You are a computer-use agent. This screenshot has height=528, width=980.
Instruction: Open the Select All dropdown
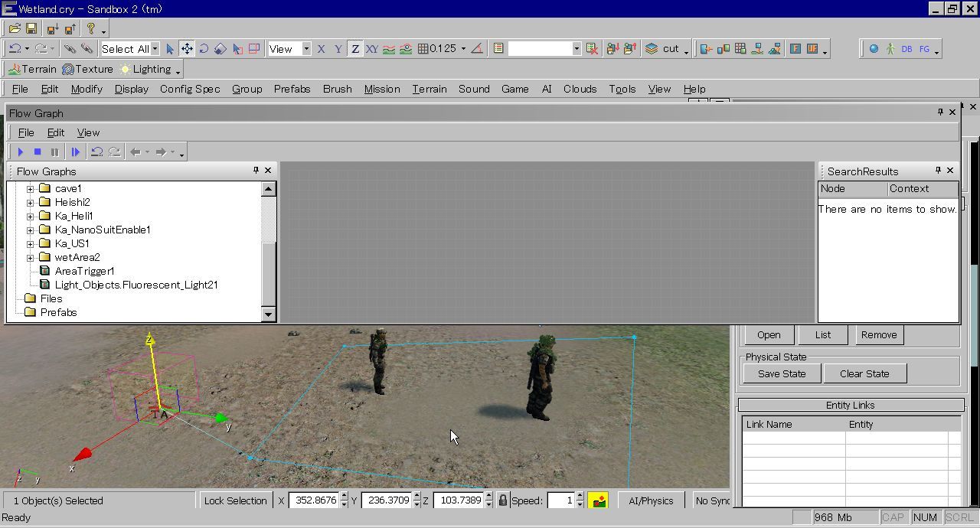pos(154,48)
